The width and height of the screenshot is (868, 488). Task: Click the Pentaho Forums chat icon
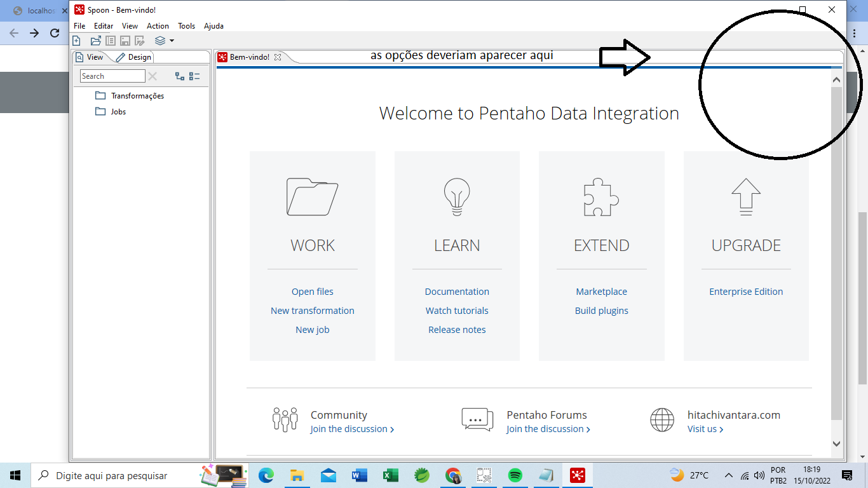click(477, 420)
